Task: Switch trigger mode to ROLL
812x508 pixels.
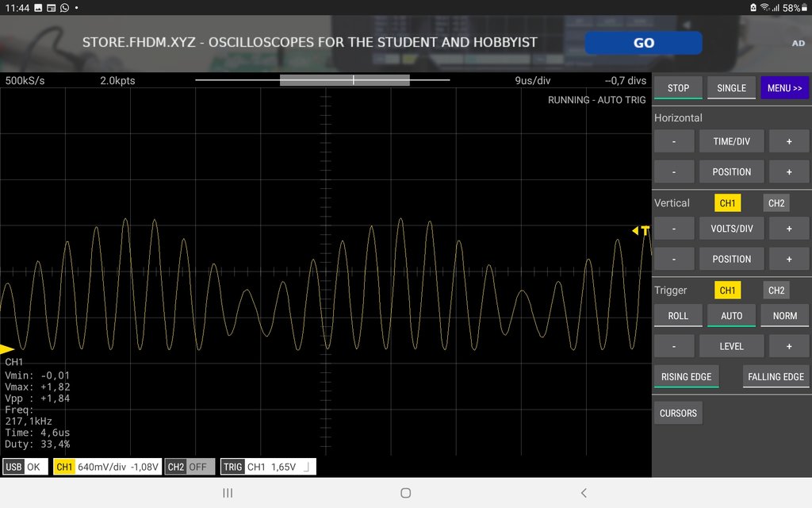Action: coord(678,315)
